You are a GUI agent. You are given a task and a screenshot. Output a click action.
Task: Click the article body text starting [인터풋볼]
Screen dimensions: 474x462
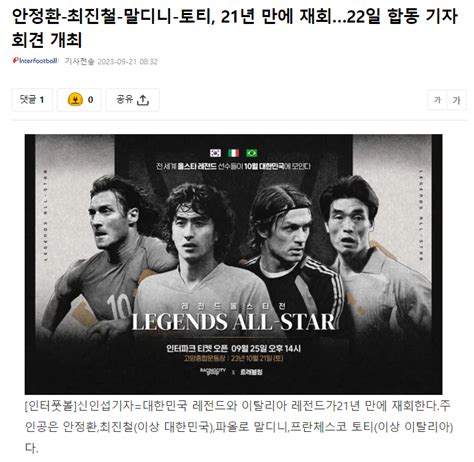click(x=239, y=427)
